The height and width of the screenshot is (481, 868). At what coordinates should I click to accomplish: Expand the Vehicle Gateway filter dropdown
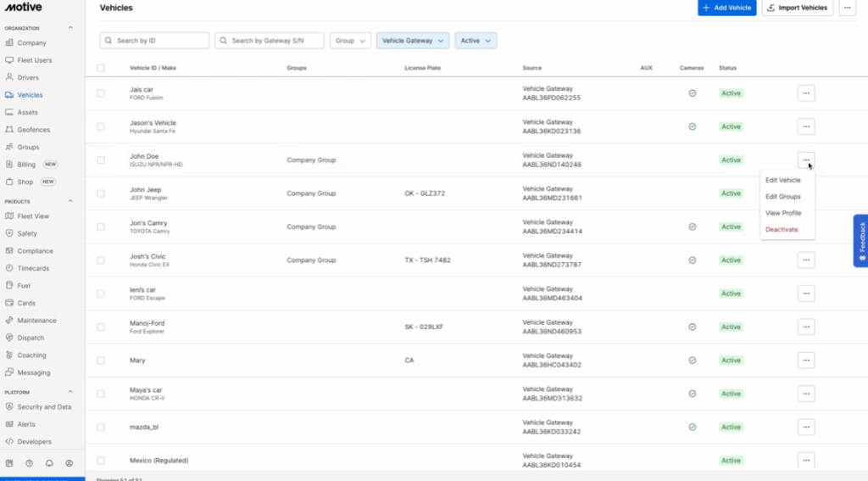pos(413,41)
